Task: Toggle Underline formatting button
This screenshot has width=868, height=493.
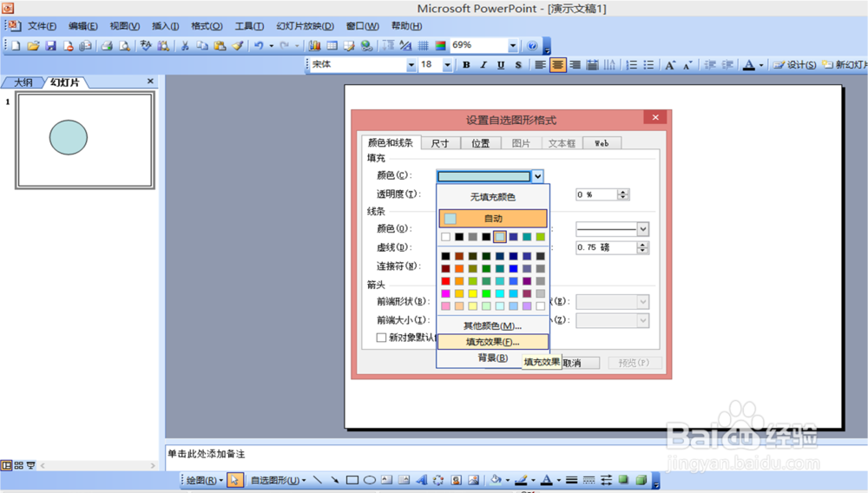Action: [x=501, y=65]
